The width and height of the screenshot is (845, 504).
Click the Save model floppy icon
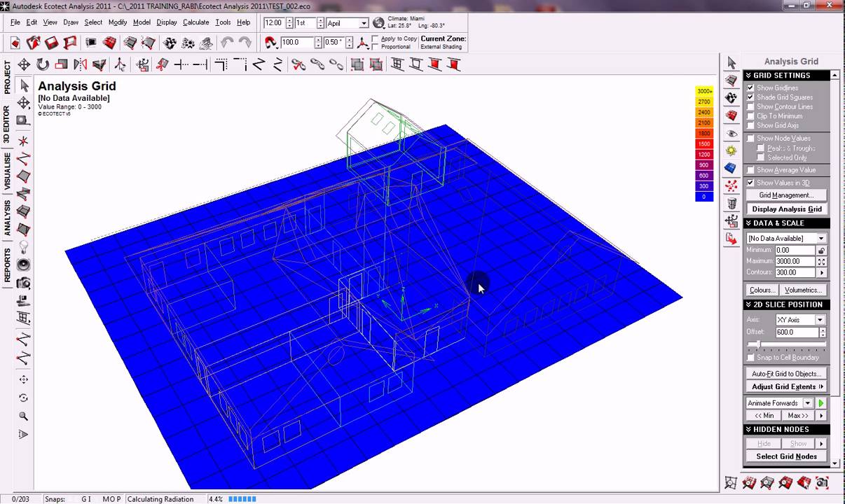(51, 43)
